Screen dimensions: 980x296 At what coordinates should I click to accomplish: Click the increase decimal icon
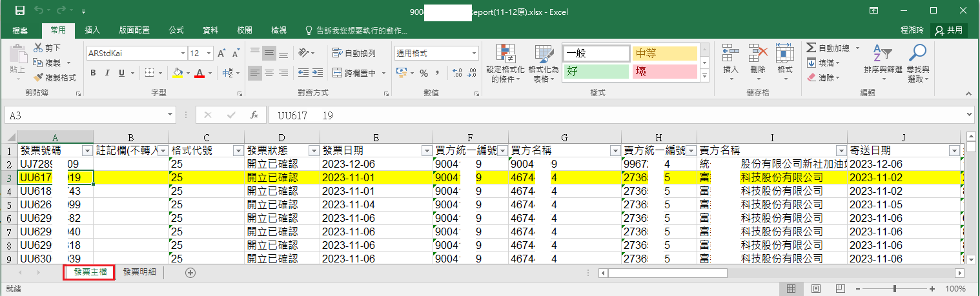[x=457, y=73]
